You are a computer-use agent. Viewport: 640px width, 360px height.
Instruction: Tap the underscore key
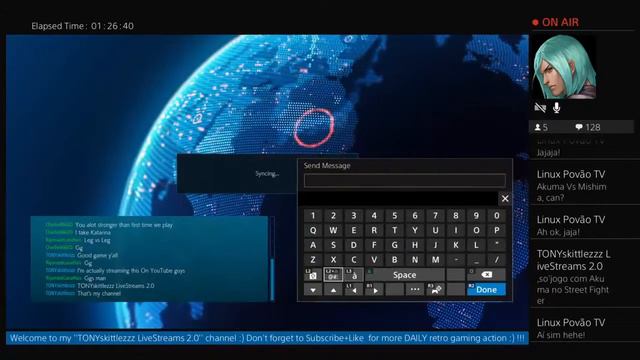476,260
